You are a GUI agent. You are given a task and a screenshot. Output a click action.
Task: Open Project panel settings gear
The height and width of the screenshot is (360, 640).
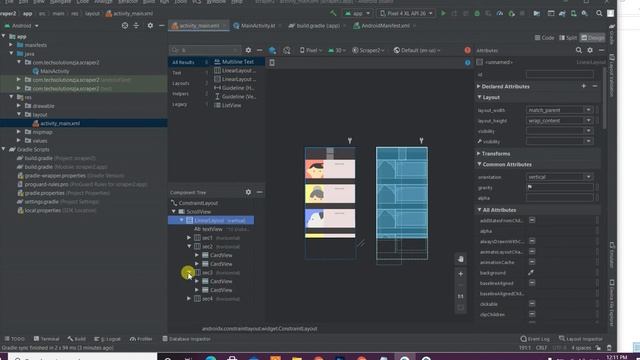pos(150,26)
